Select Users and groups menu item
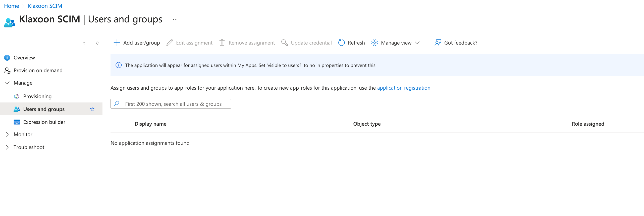The width and height of the screenshot is (644, 216). (x=44, y=109)
